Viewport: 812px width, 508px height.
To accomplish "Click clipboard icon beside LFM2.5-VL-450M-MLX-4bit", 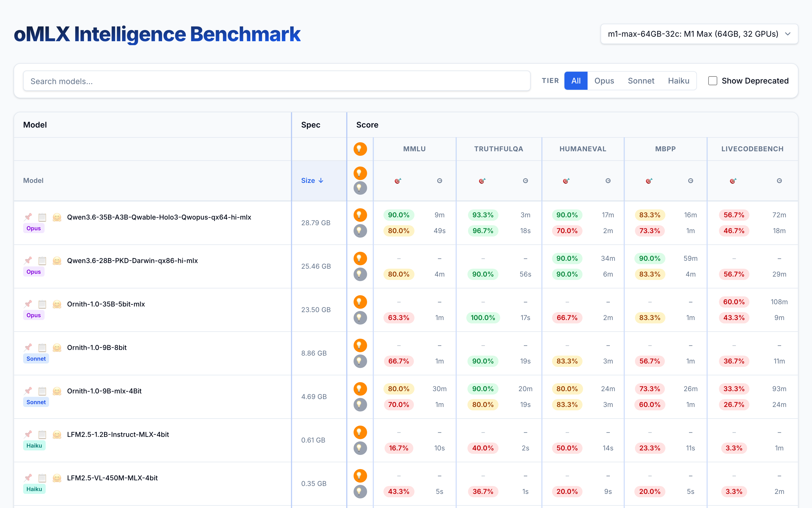I will coord(42,478).
